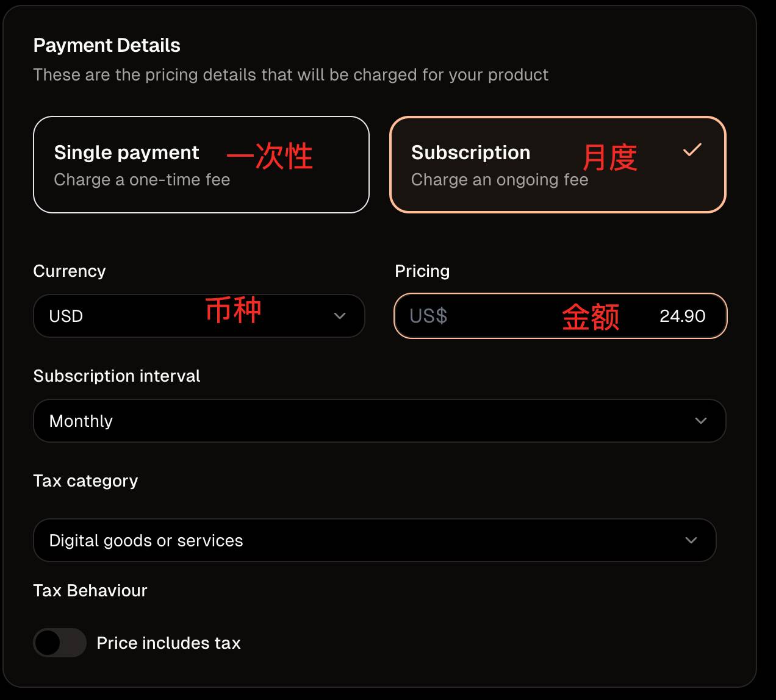
Task: Expand the Tax category dropdown
Action: click(x=374, y=540)
